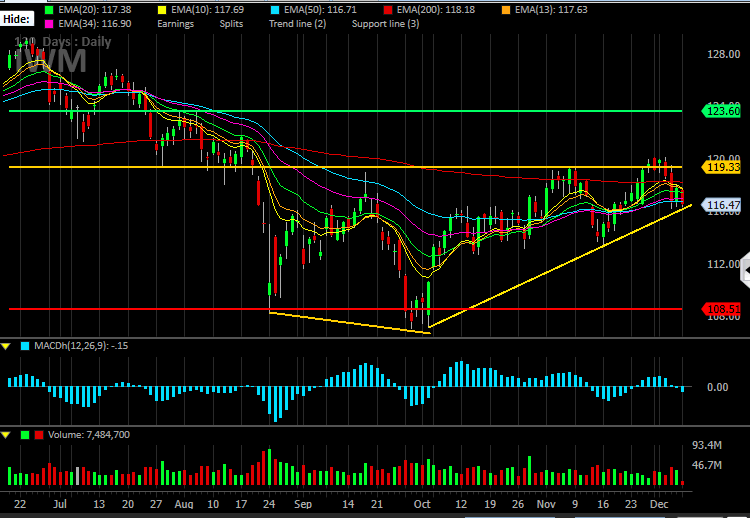Click the Nov date axis label
The width and height of the screenshot is (750, 518).
click(546, 504)
